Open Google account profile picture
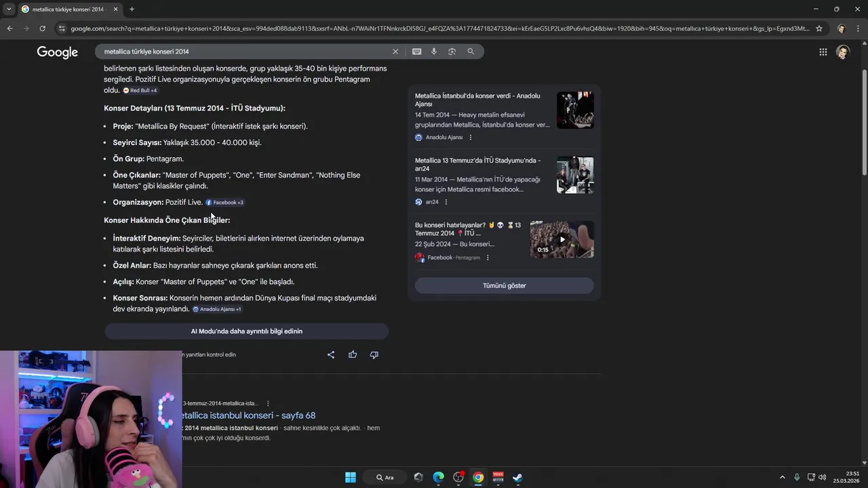 [x=843, y=52]
